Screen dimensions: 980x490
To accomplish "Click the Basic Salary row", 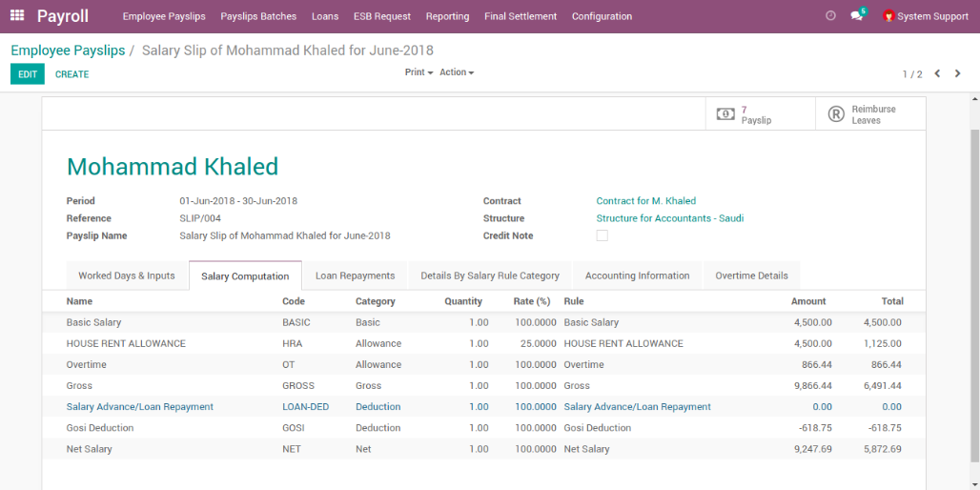I will tap(93, 322).
